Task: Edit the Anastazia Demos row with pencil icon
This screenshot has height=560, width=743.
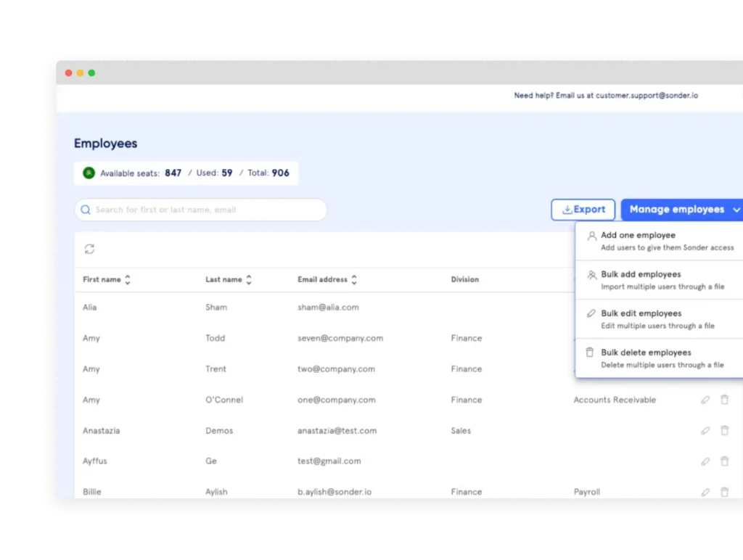Action: click(x=705, y=431)
